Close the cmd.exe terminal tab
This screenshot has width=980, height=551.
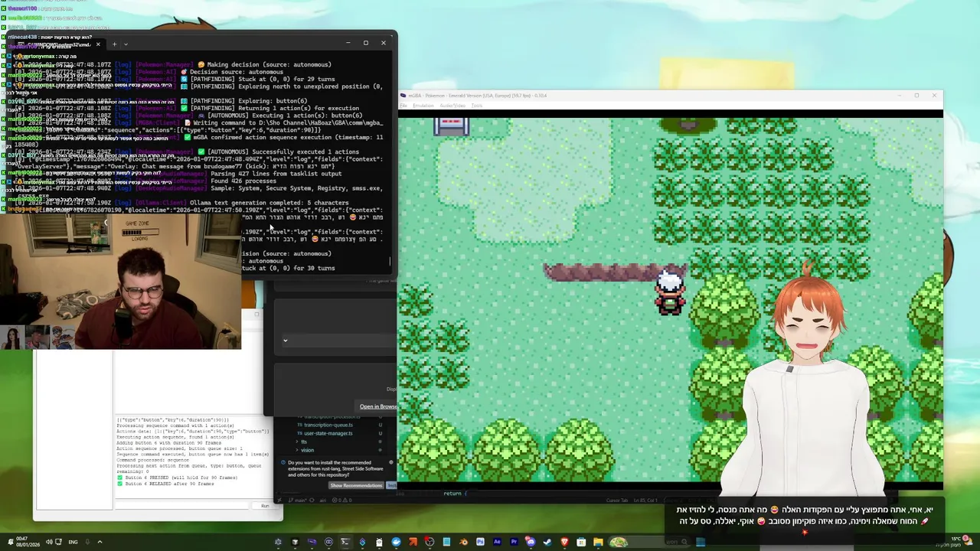pos(98,44)
